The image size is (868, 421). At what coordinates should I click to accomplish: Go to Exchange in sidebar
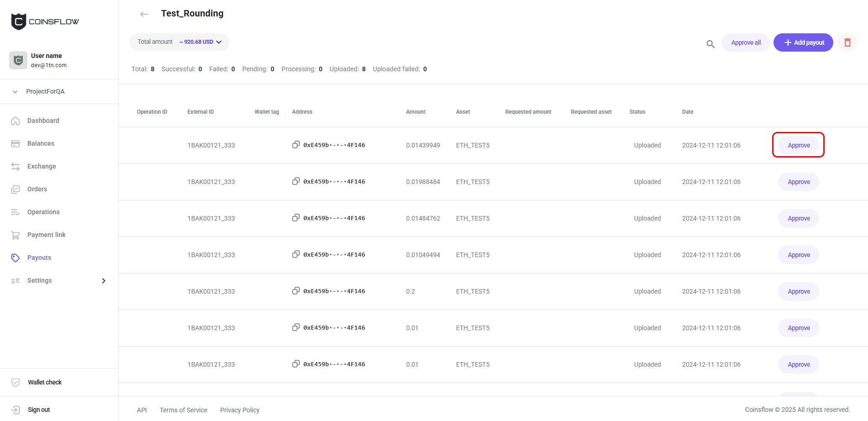(x=41, y=166)
